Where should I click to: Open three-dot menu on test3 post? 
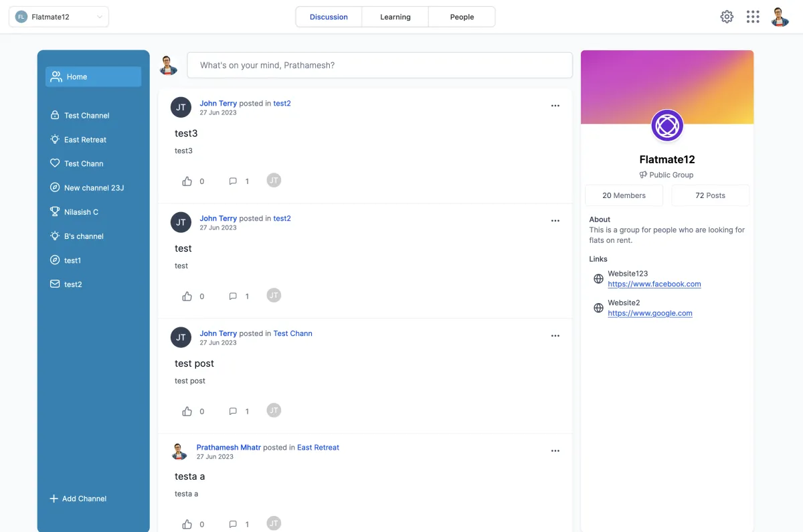[555, 106]
